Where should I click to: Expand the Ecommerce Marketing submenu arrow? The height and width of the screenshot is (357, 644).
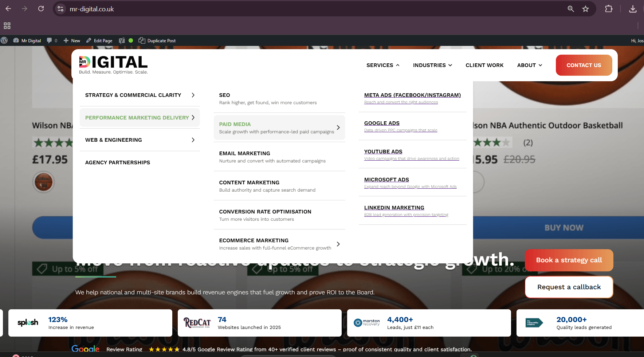pyautogui.click(x=338, y=244)
